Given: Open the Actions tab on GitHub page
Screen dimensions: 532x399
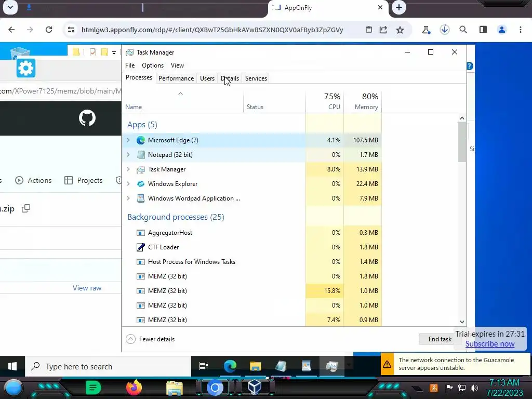Looking at the screenshot, I should [x=33, y=180].
